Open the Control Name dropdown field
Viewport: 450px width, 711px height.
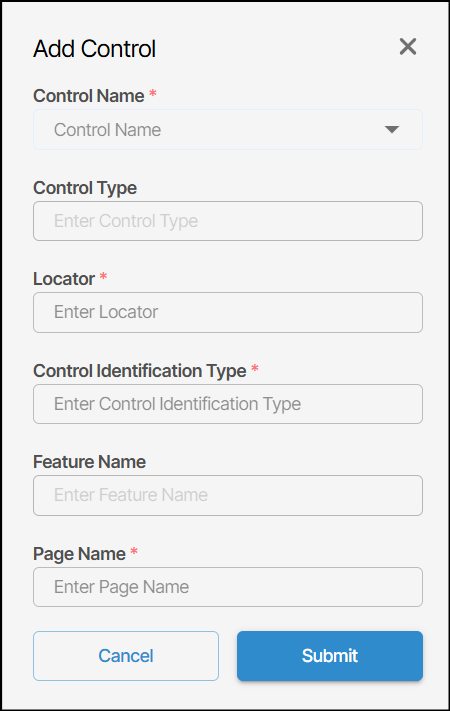click(x=228, y=130)
